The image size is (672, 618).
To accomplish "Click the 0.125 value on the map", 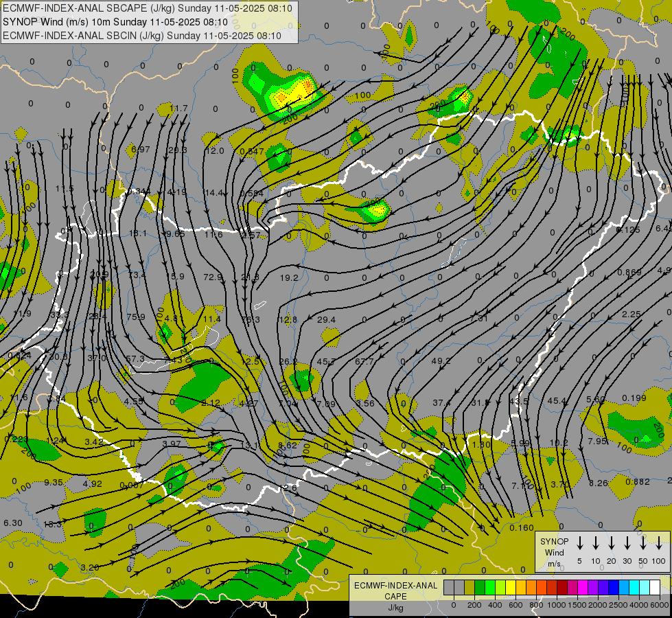I will point(628,230).
